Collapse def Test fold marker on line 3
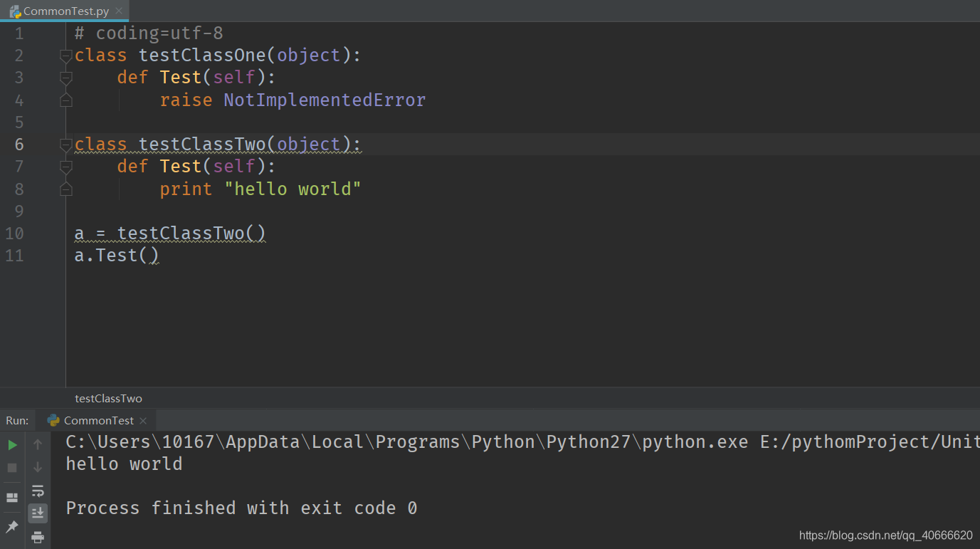Viewport: 980px width, 549px height. 66,78
